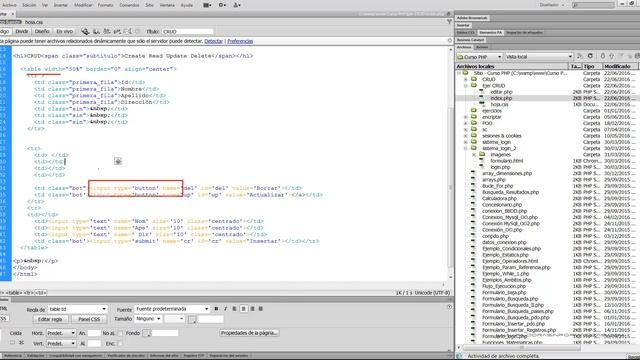Open the Ventana menu
Screen dimensions: 640x360
tap(167, 5)
